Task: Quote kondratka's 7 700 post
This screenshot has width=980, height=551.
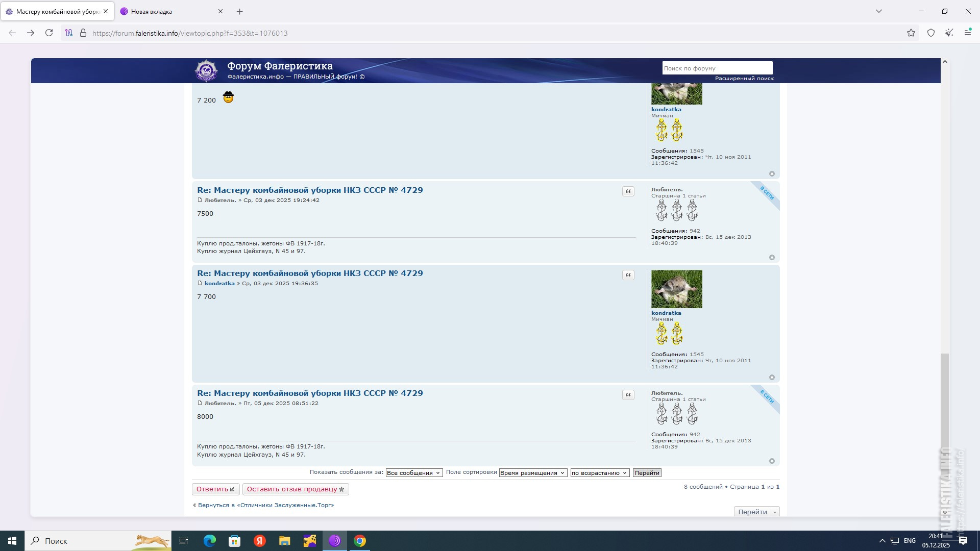Action: 628,275
